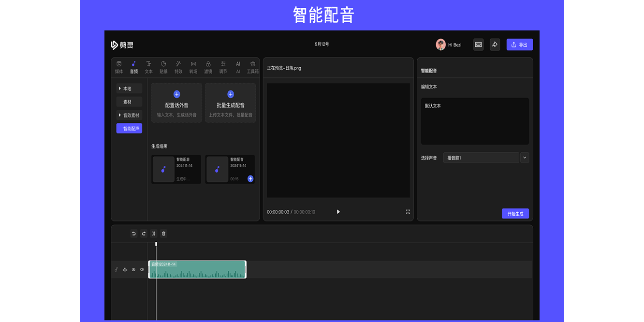Viewport: 644px width, 322px height.
Task: Mute the audio track with the speaker toggle
Action: point(143,269)
